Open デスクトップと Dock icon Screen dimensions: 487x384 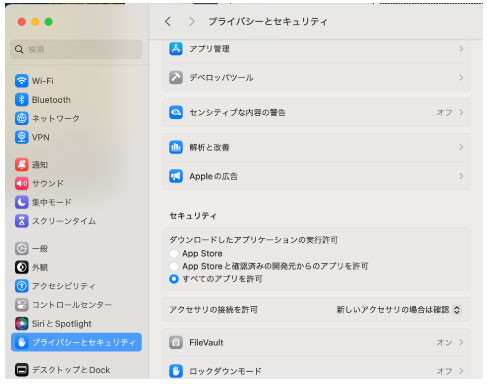(22, 370)
